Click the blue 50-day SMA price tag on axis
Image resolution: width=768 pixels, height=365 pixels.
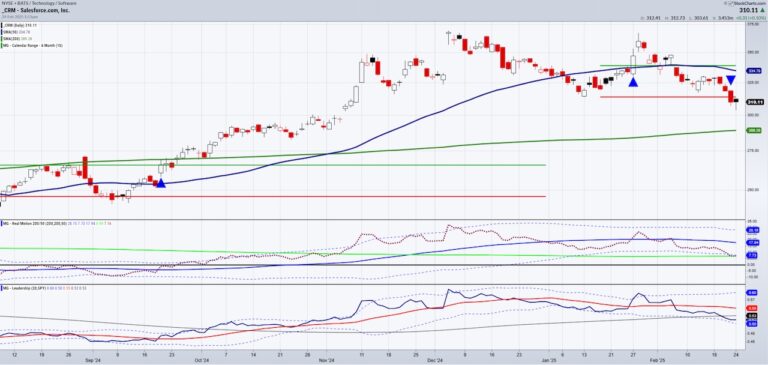coord(754,71)
